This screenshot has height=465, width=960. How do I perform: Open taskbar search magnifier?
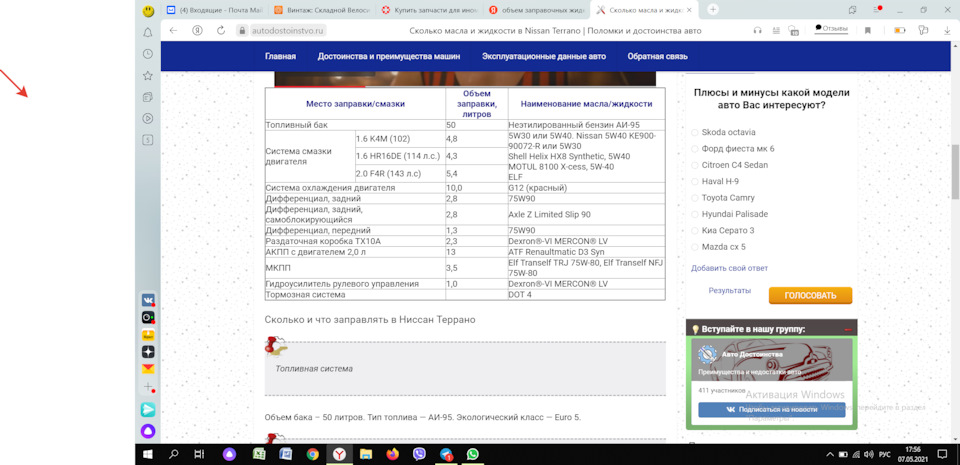click(173, 455)
